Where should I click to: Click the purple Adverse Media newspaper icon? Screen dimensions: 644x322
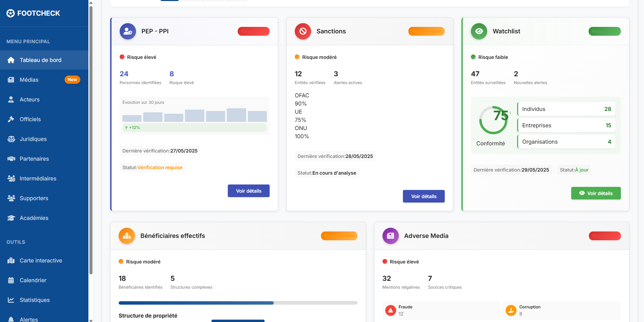390,236
